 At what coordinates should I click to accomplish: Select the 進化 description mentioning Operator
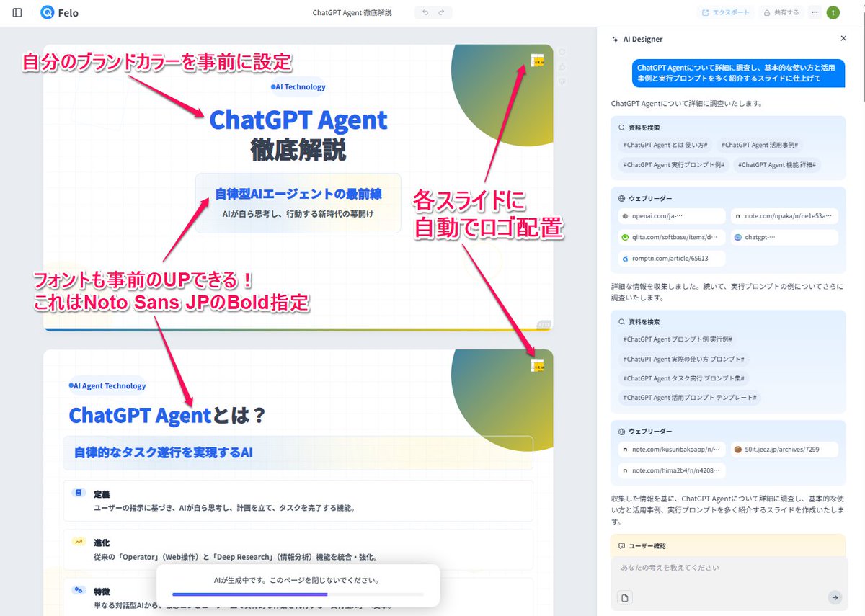coord(236,557)
